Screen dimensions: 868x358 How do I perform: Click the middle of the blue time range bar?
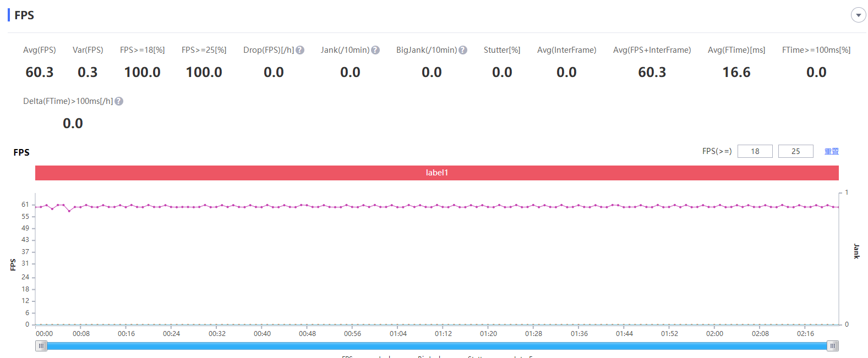click(437, 346)
